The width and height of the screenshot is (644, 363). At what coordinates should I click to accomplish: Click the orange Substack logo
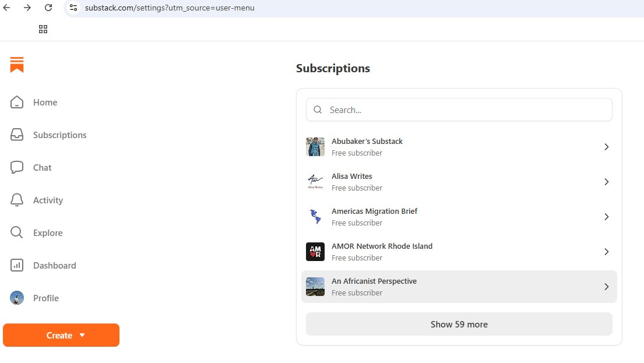click(17, 65)
